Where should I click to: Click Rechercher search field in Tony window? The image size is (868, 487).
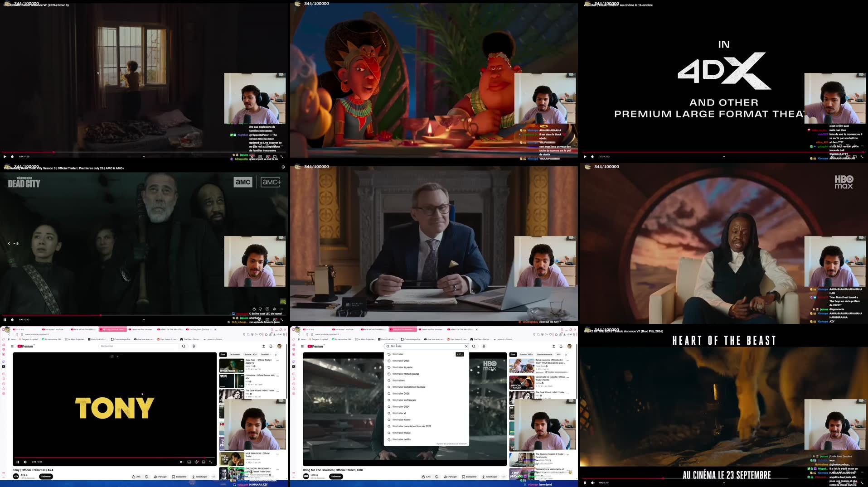pos(139,346)
